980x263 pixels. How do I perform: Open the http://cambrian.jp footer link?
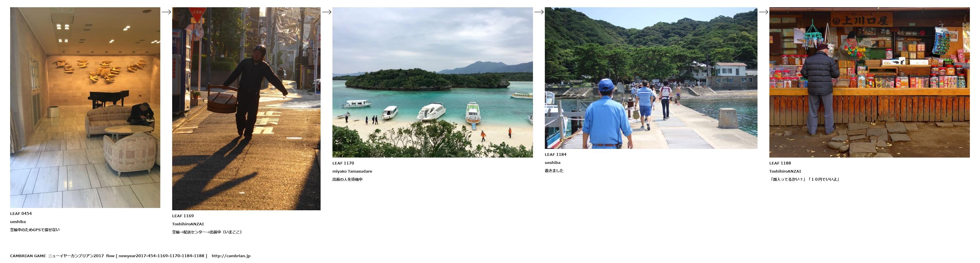[x=231, y=256]
